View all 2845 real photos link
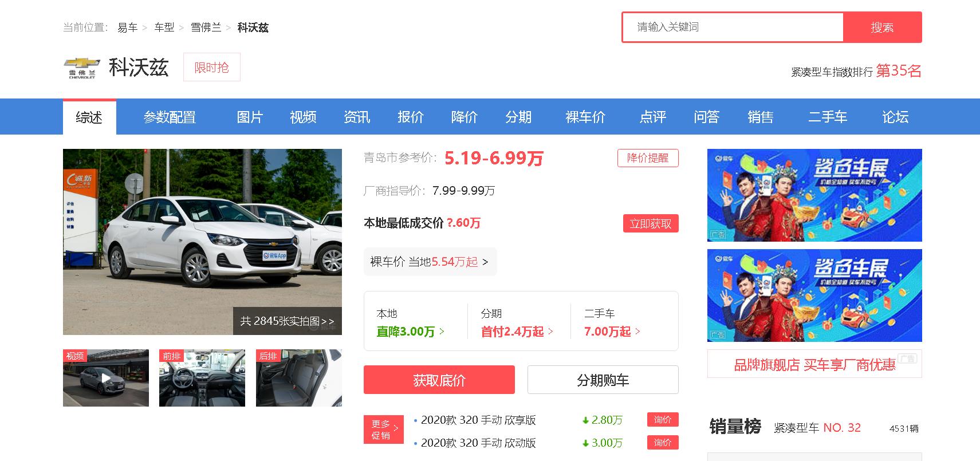The width and height of the screenshot is (980, 461). tap(287, 321)
